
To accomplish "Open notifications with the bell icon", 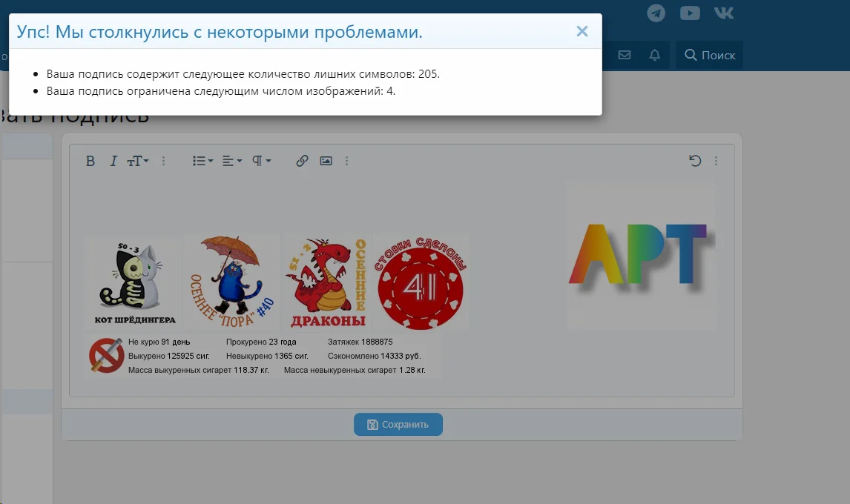I will pyautogui.click(x=653, y=55).
